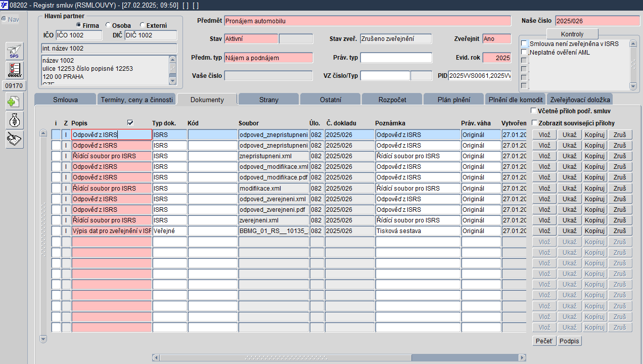Enable Včetně příloh podř. smluv checkbox
Viewport: 643px width, 364px height.
click(x=534, y=111)
